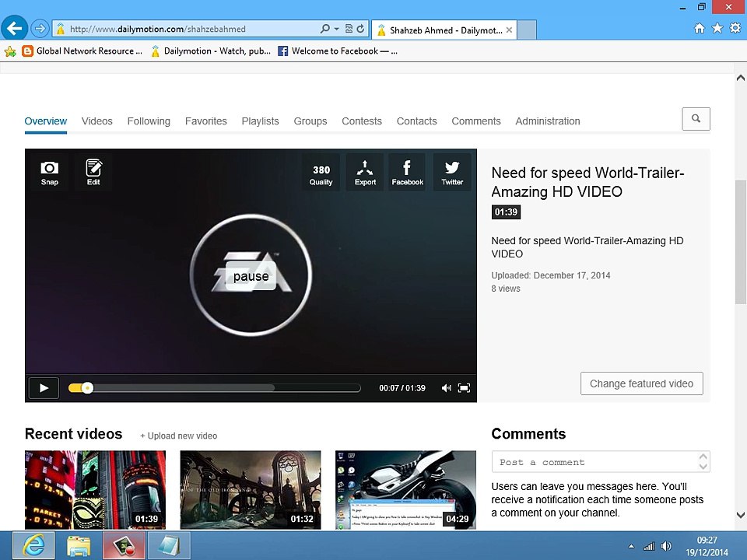
Task: Open the video Edit tool
Action: (93, 173)
